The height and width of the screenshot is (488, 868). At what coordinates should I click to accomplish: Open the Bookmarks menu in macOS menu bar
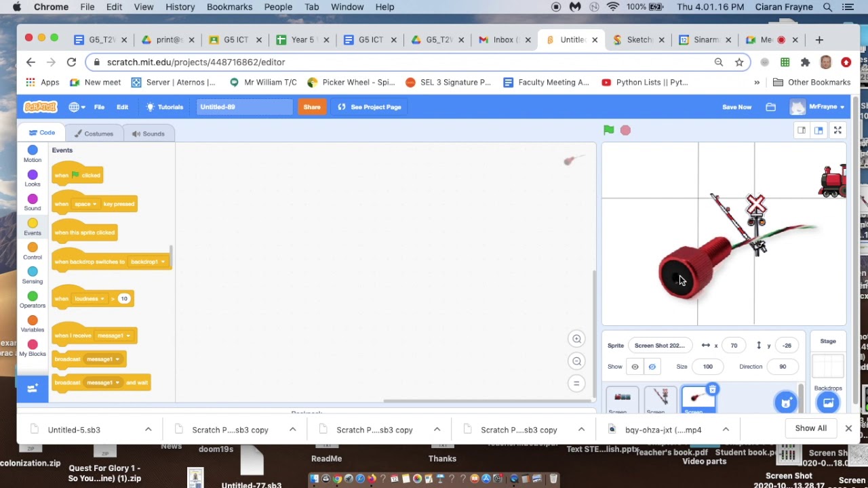(x=229, y=7)
